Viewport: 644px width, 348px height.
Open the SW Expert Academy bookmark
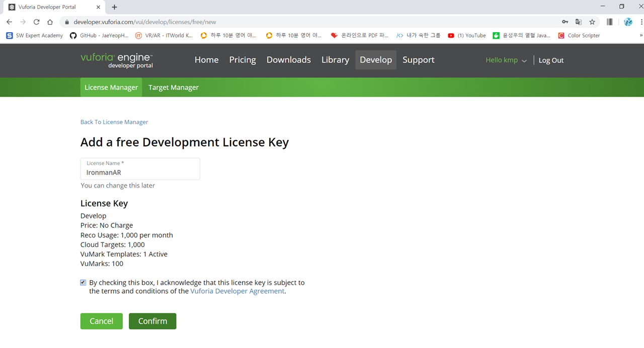(x=34, y=36)
